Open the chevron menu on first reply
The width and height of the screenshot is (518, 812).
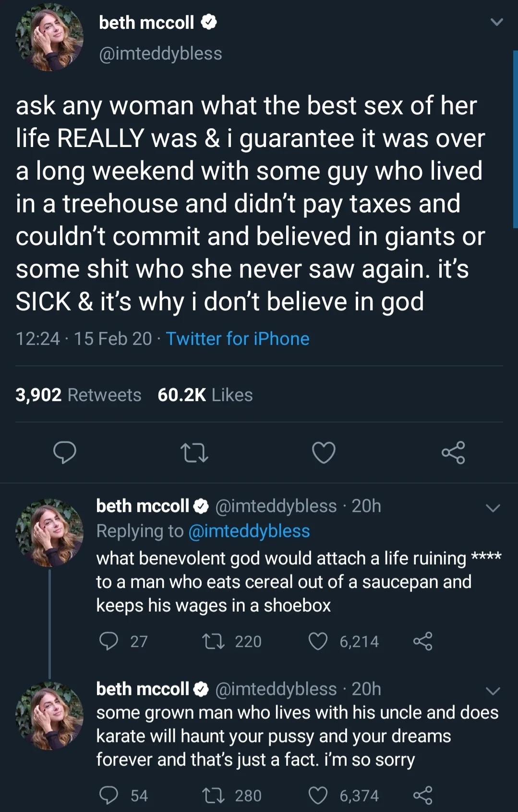pos(493,508)
